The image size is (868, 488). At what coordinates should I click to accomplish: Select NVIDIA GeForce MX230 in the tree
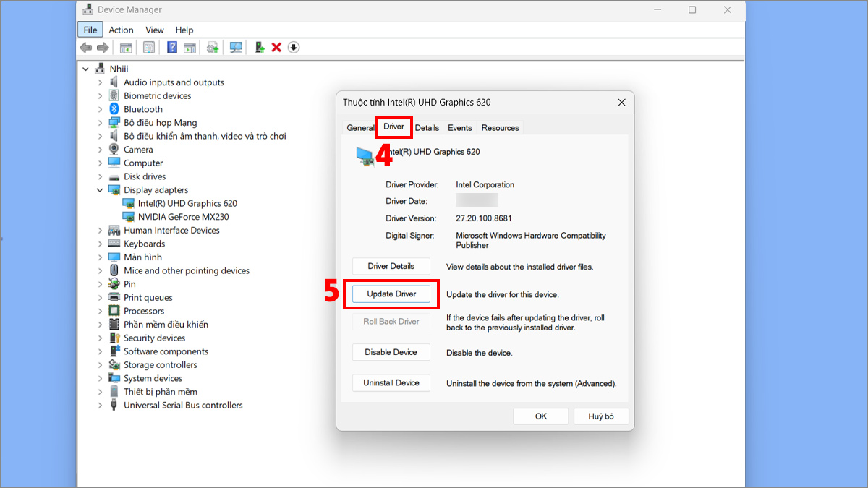click(183, 217)
